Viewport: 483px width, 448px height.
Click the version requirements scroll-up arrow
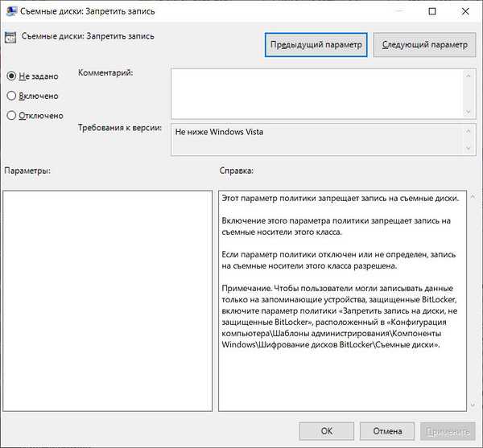tap(469, 131)
